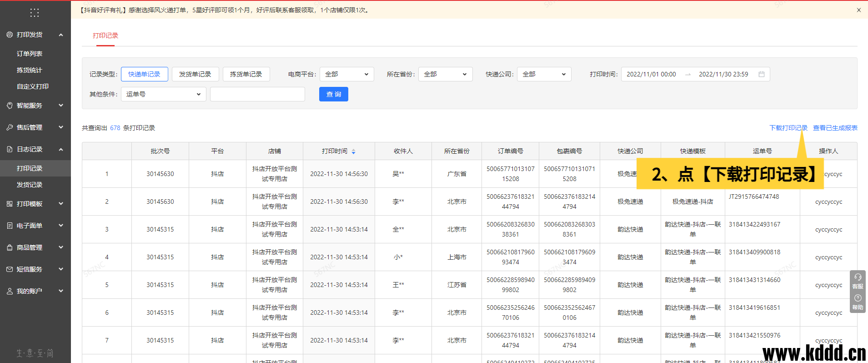Sort by 打印时间 using the sort arrows
The image size is (868, 363).
[353, 151]
